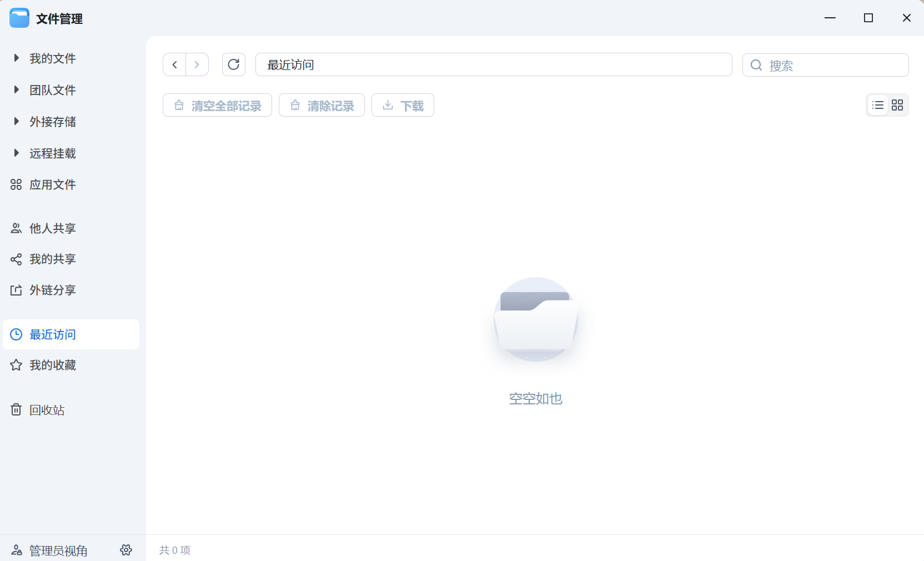Click the search magnifier icon
The image size is (924, 561).
coord(756,66)
